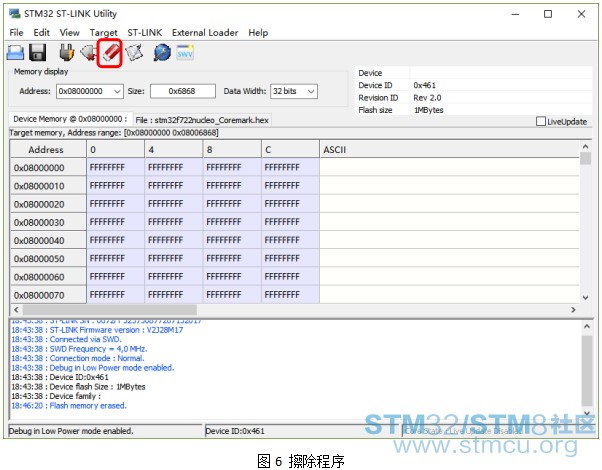Click the memory table horizontal scrollbar thumb
This screenshot has height=470, width=602.
click(110, 309)
